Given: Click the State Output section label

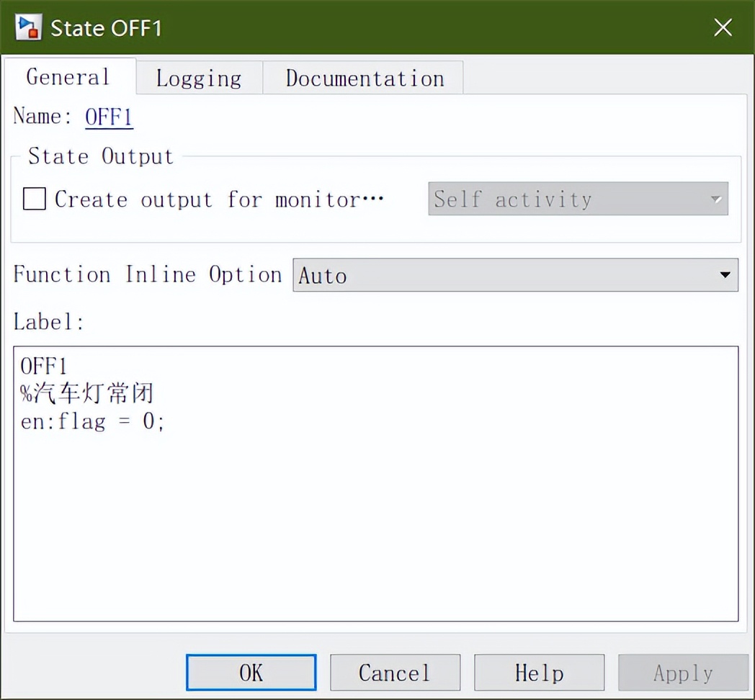Looking at the screenshot, I should tap(100, 156).
